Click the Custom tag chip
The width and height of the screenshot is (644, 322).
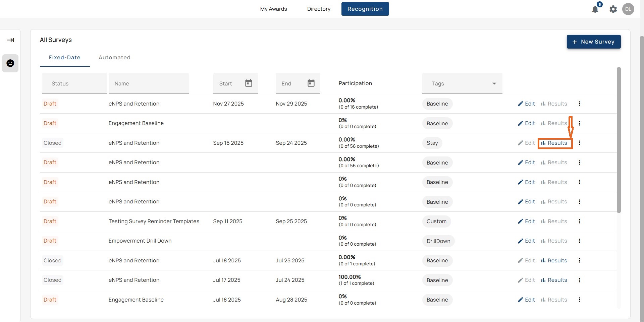[436, 221]
